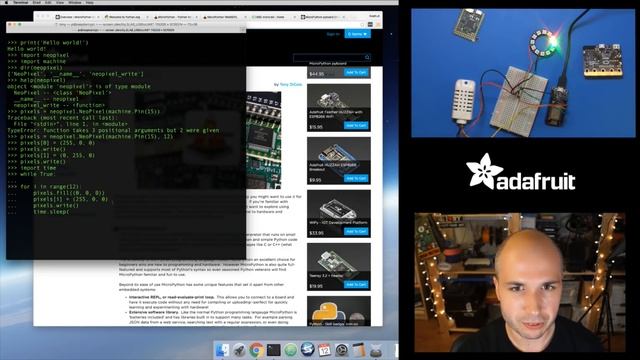The height and width of the screenshot is (360, 640).
Task: Switch to the first Chrome tab 'Overview'
Action: point(78,17)
